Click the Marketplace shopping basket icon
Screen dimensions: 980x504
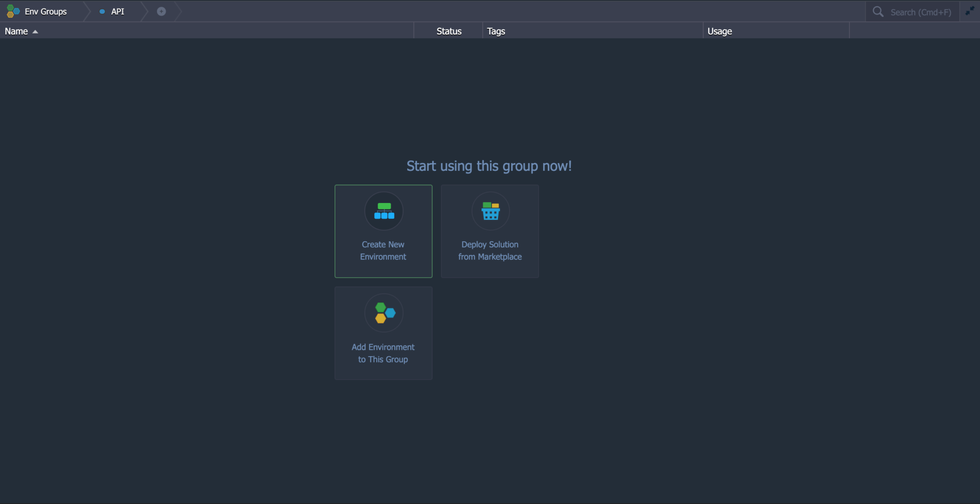pyautogui.click(x=490, y=211)
